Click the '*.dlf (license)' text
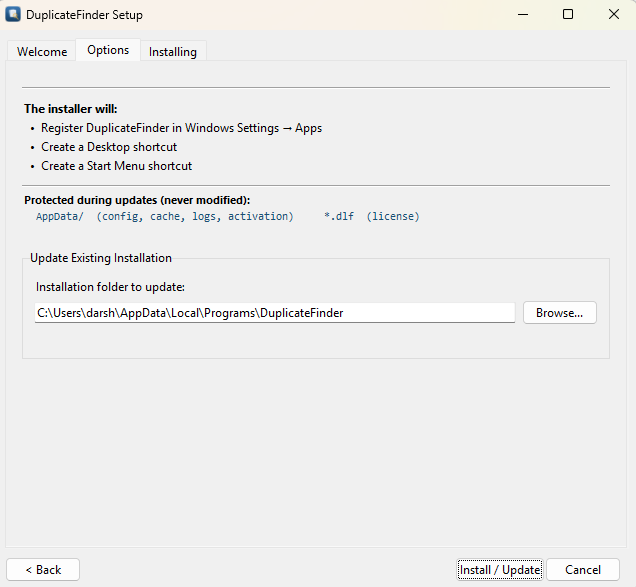 [x=372, y=216]
